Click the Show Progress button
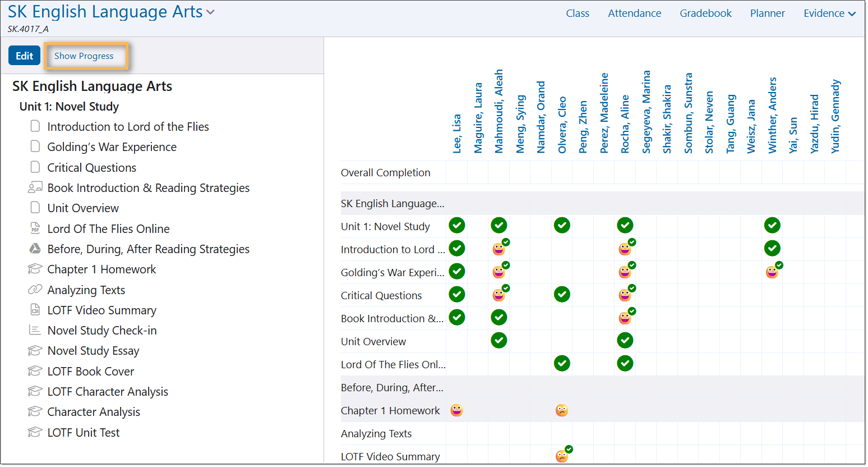This screenshot has height=467, width=868. [x=84, y=56]
